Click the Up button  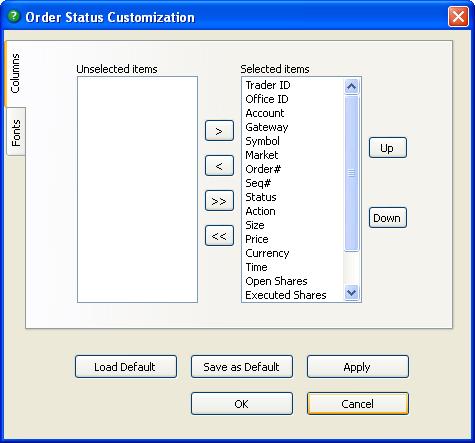(388, 148)
